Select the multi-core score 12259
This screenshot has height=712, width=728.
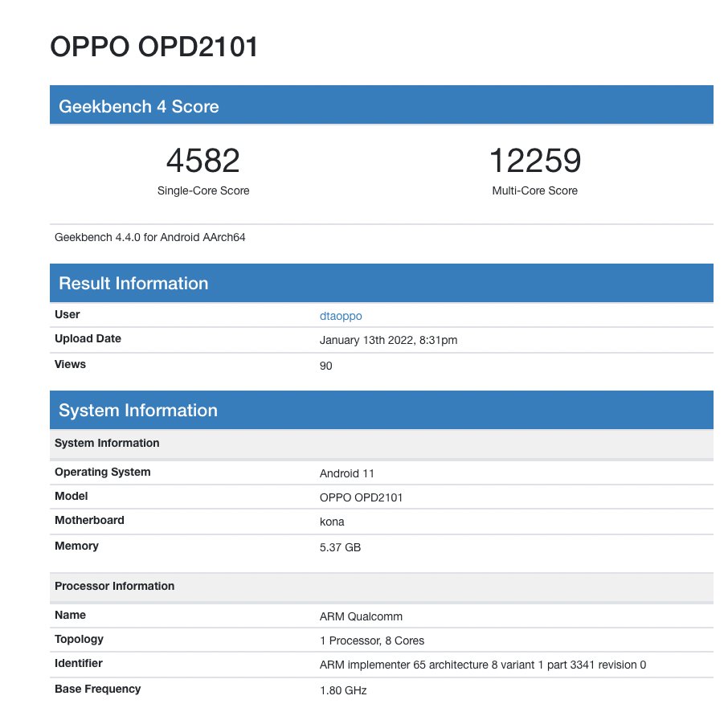click(x=534, y=162)
